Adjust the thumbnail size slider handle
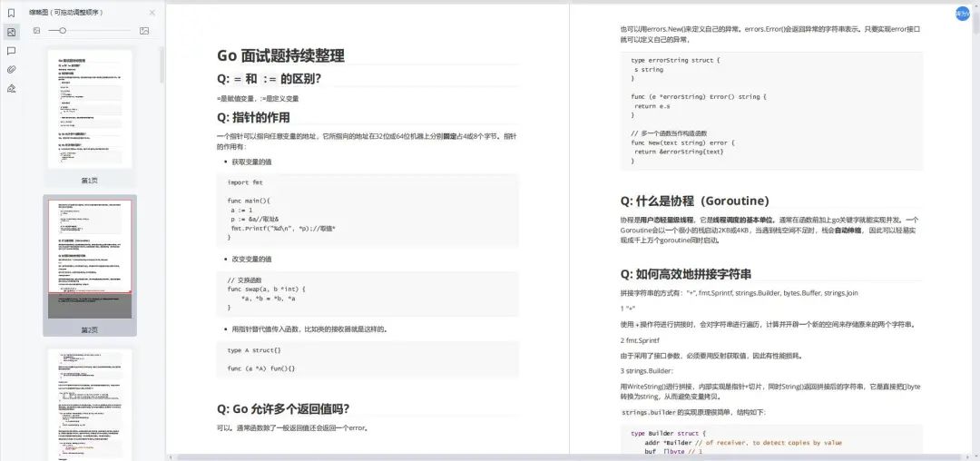This screenshot has width=980, height=461. tap(63, 30)
